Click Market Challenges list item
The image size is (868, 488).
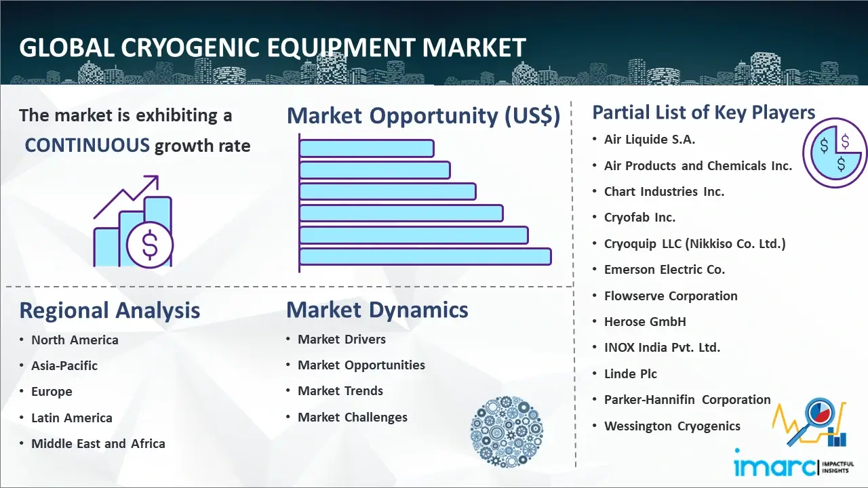click(353, 418)
